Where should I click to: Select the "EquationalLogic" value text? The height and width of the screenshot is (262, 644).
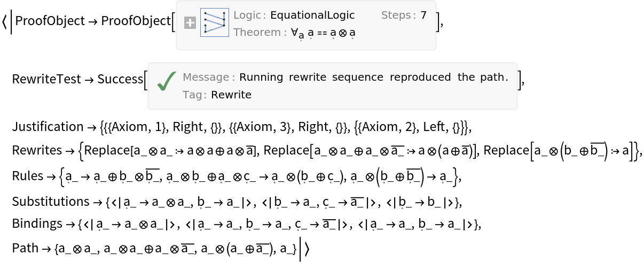[312, 15]
